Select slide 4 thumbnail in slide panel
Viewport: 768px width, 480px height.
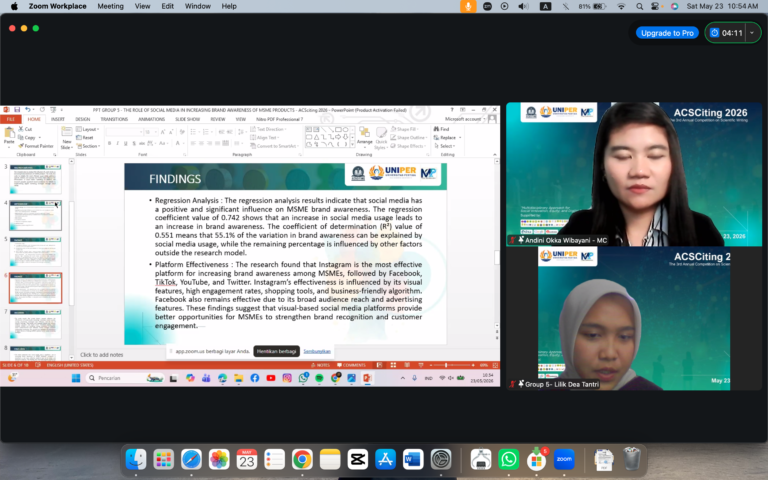click(x=35, y=215)
